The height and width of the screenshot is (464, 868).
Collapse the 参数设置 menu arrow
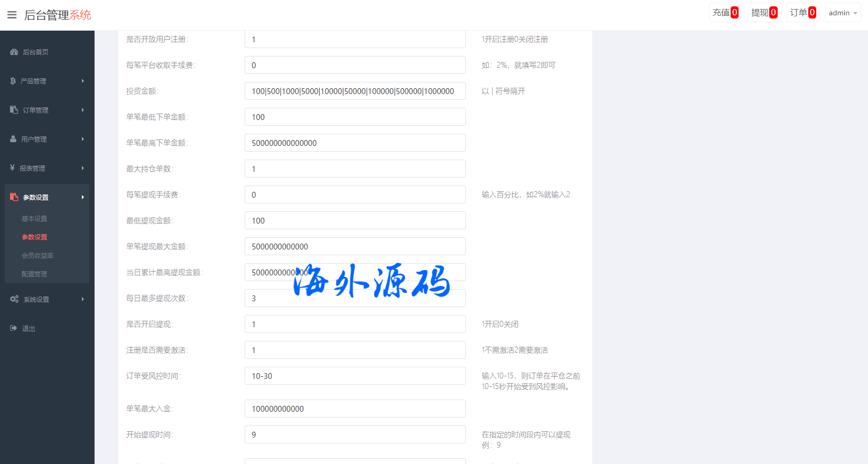click(83, 197)
